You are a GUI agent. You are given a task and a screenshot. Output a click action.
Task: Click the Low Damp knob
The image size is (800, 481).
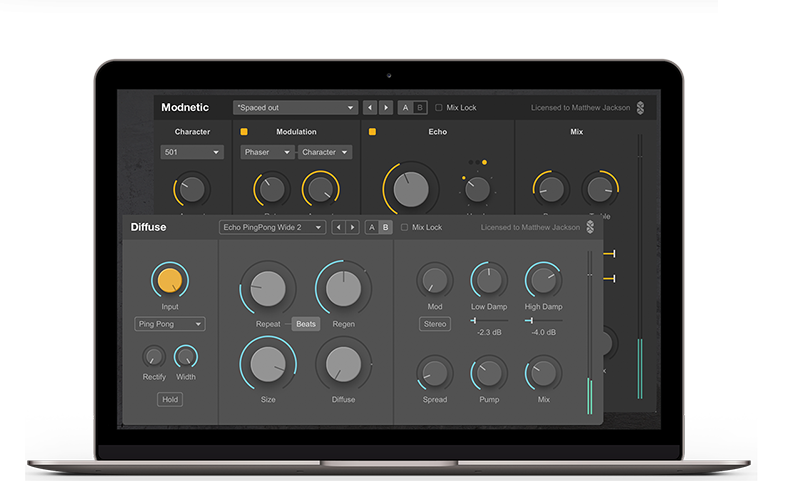[489, 280]
